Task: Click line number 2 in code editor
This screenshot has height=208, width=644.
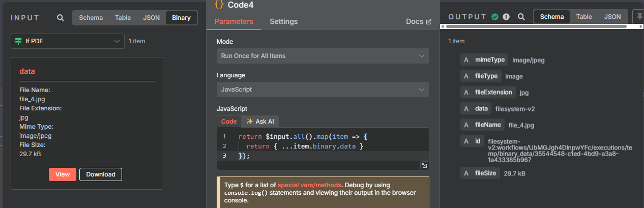Action: click(224, 146)
